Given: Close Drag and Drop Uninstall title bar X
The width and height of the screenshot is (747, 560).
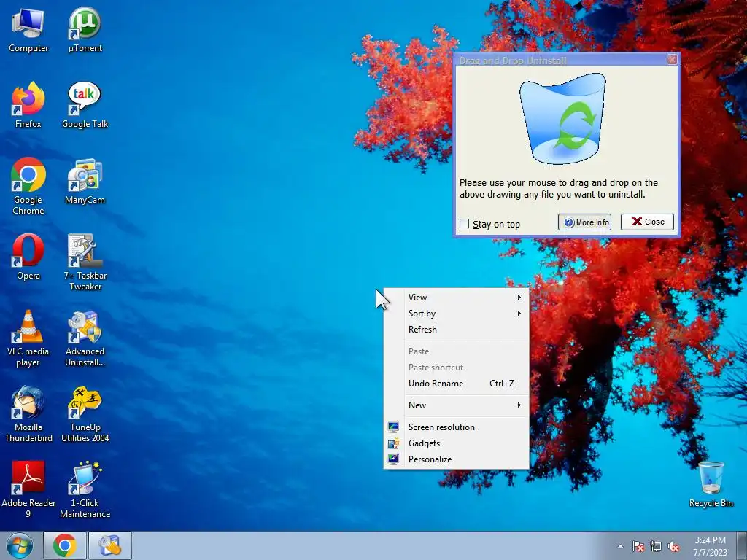Looking at the screenshot, I should point(672,60).
